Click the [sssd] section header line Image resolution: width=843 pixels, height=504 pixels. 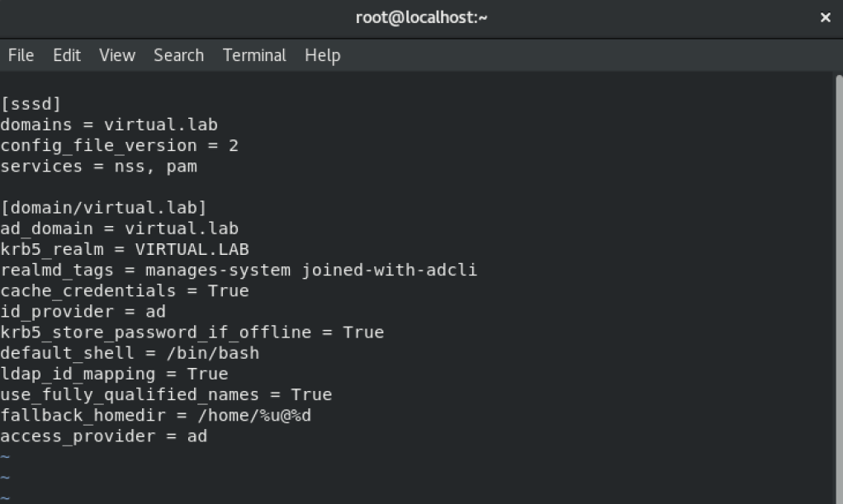coord(30,104)
